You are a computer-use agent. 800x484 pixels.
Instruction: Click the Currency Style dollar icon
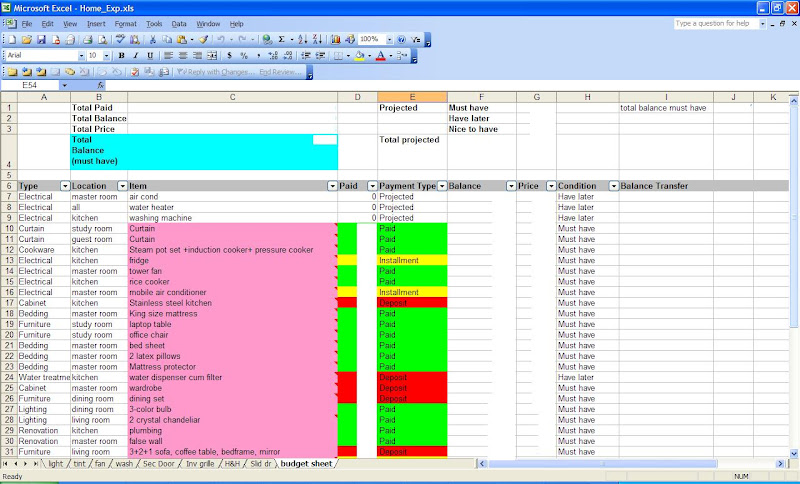[x=230, y=56]
